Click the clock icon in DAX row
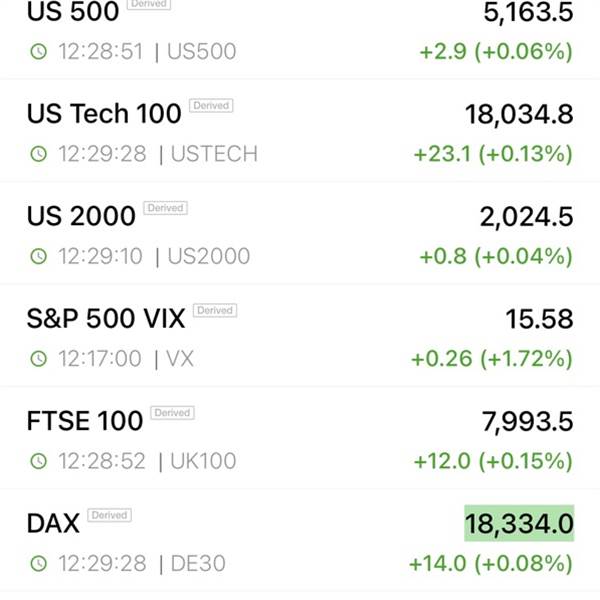The width and height of the screenshot is (600, 600). 39,563
